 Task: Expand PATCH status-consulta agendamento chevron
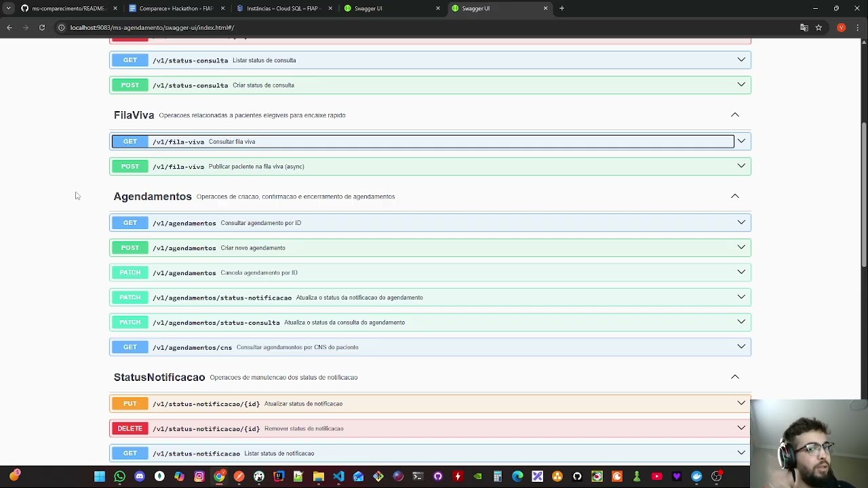pyautogui.click(x=741, y=322)
